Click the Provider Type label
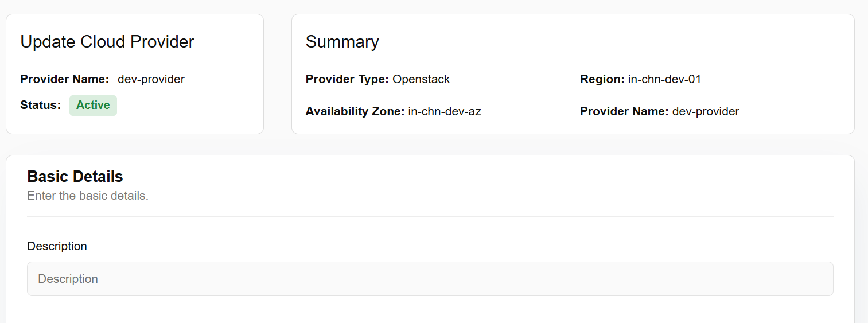Viewport: 868px width, 323px height. pos(347,79)
